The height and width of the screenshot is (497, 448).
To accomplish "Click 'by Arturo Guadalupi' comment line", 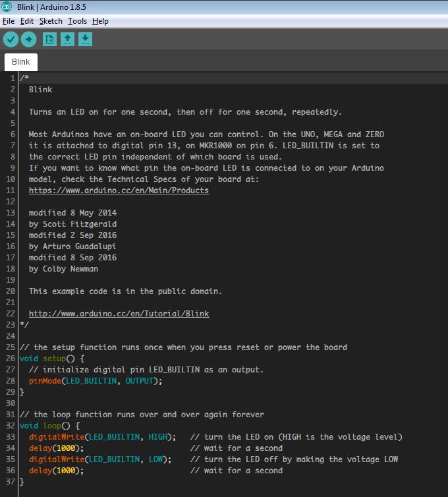I will [72, 247].
